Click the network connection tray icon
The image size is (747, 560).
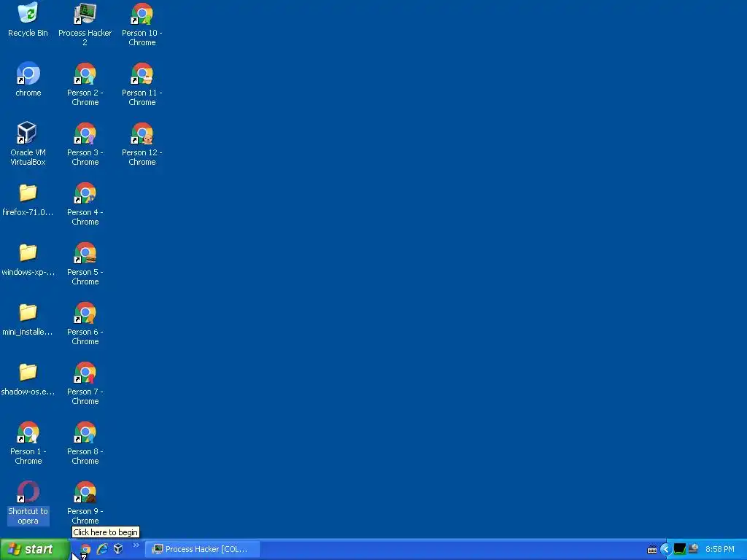click(693, 549)
